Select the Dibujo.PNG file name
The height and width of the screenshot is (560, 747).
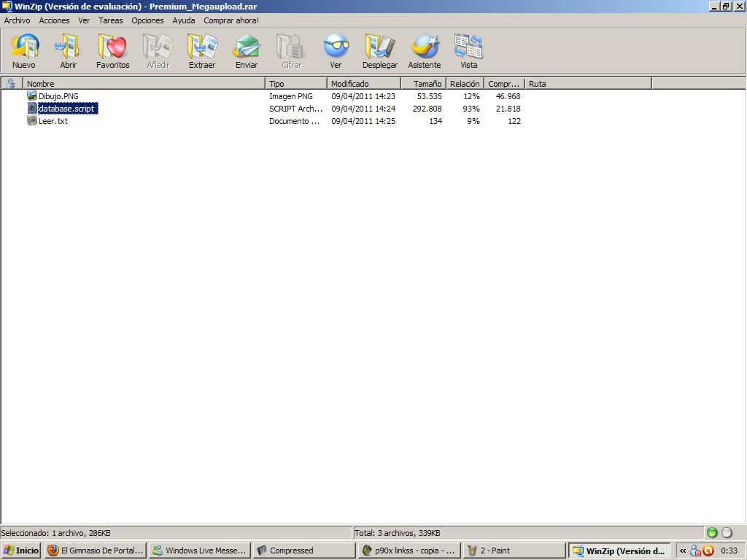point(58,96)
